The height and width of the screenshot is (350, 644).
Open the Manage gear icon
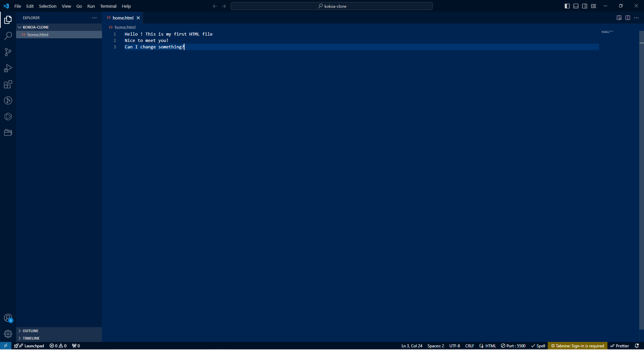coord(8,334)
